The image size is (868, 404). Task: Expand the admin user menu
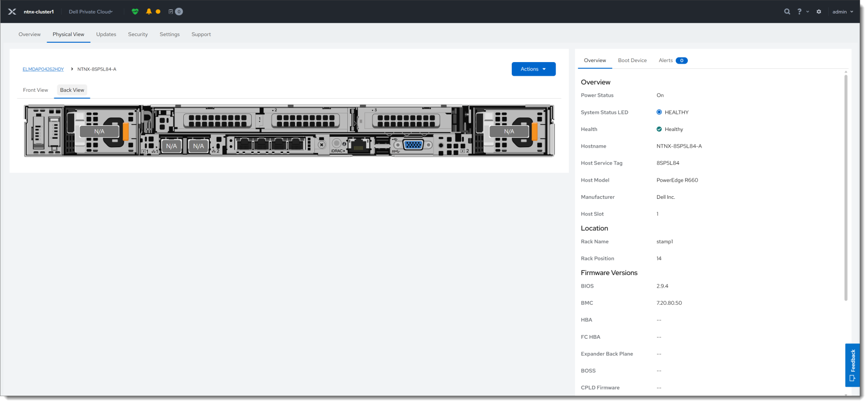pyautogui.click(x=843, y=11)
